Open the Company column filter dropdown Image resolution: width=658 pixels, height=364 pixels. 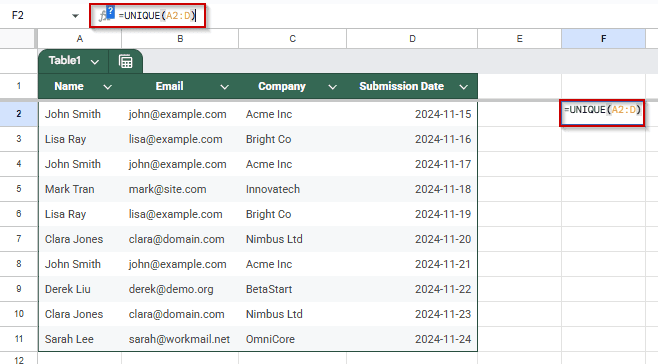coord(332,87)
